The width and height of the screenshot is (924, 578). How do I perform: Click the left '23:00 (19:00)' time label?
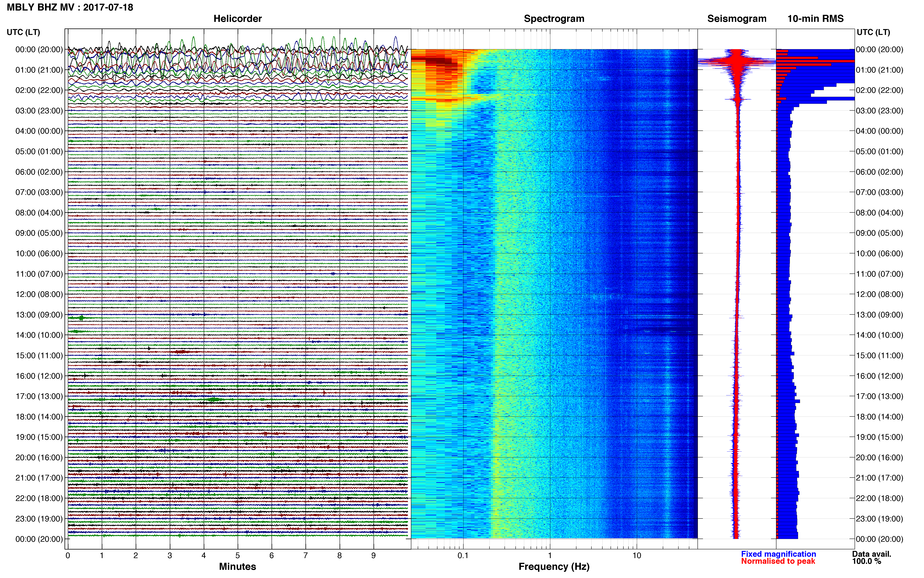39,519
